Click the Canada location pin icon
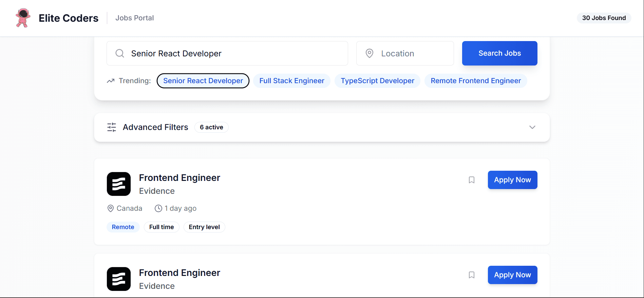Image resolution: width=644 pixels, height=298 pixels. point(110,208)
